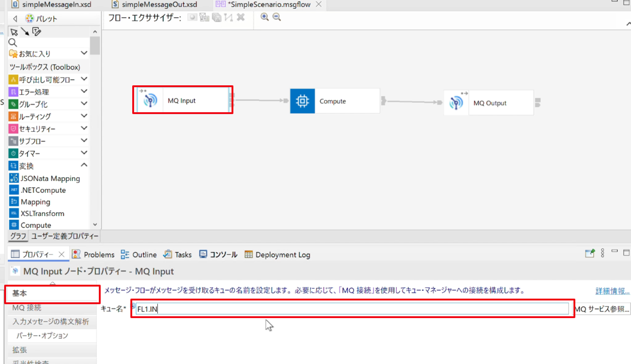
Task: Click palette scroll-down arrow
Action: click(x=95, y=224)
